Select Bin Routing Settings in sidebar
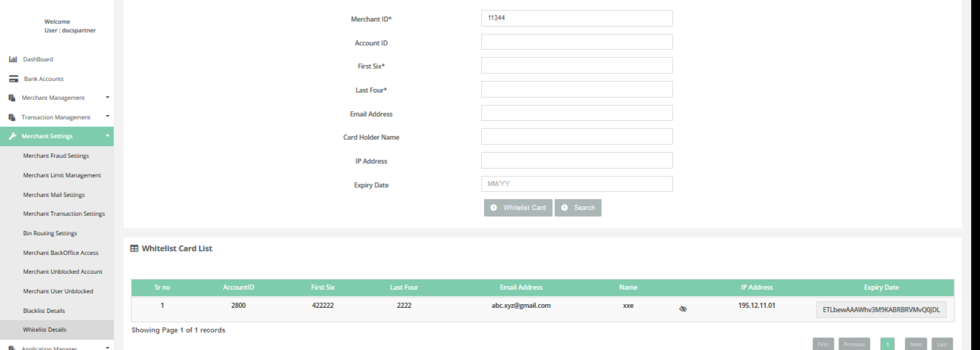The image size is (980, 350). 50,233
